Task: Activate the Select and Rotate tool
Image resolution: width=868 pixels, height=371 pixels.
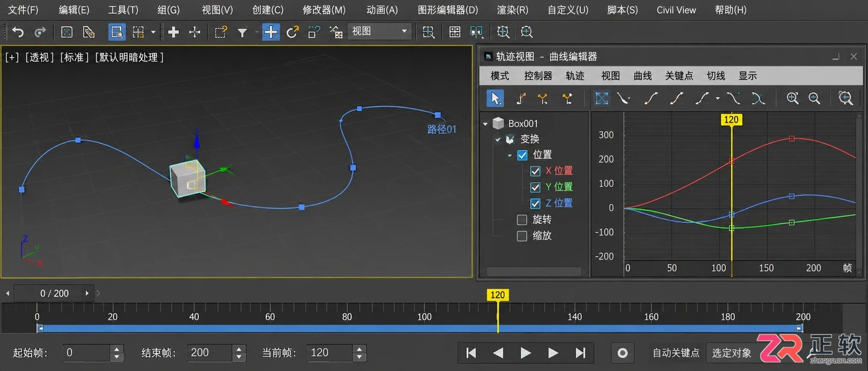Action: (x=293, y=32)
